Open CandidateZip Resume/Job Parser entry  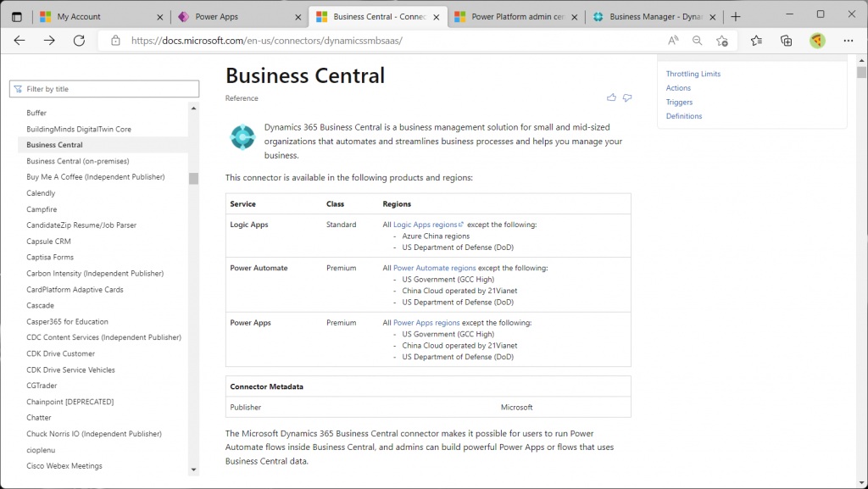(81, 225)
